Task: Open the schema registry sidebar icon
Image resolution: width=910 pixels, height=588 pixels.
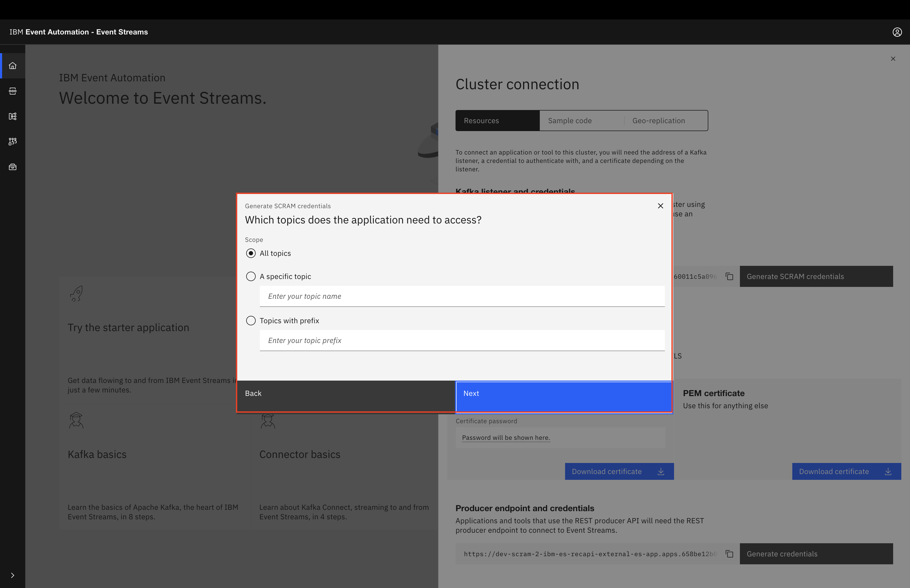Action: point(13,116)
